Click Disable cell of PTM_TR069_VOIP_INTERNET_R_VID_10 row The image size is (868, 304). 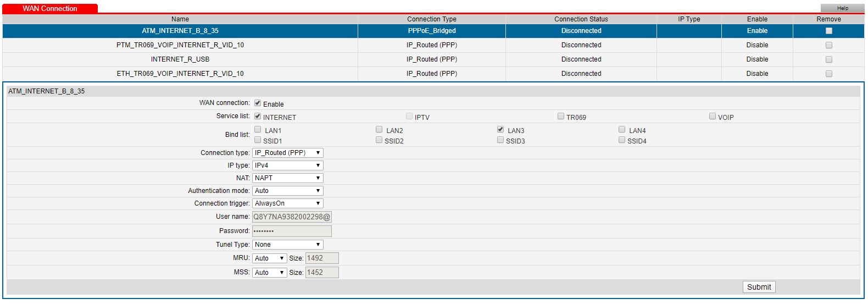[x=757, y=45]
